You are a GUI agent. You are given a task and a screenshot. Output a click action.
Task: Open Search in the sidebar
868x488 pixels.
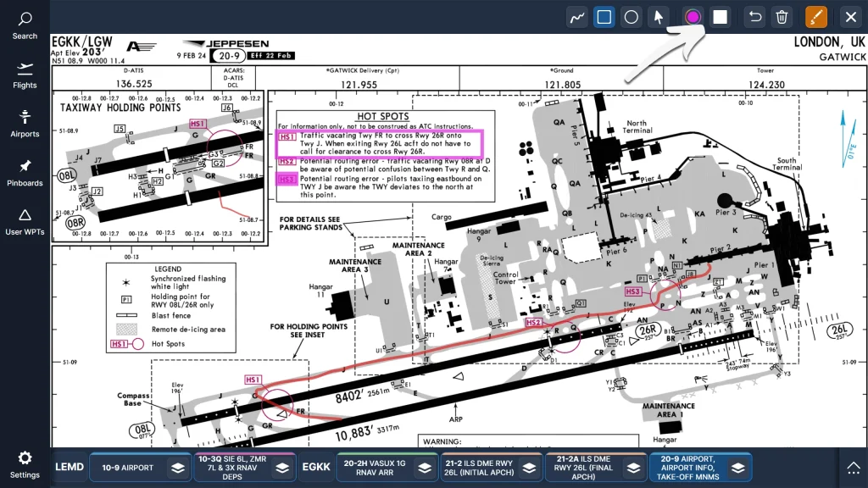click(25, 26)
